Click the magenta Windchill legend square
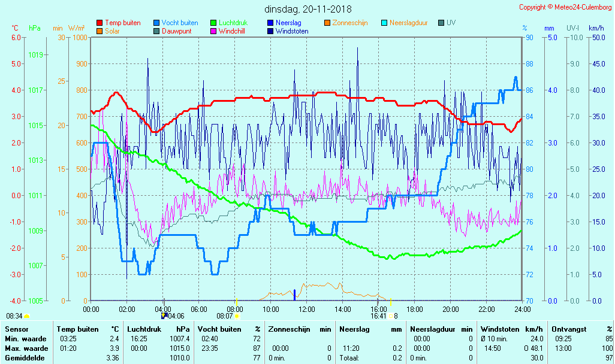Screen dimensions: 615x364 tap(213, 31)
